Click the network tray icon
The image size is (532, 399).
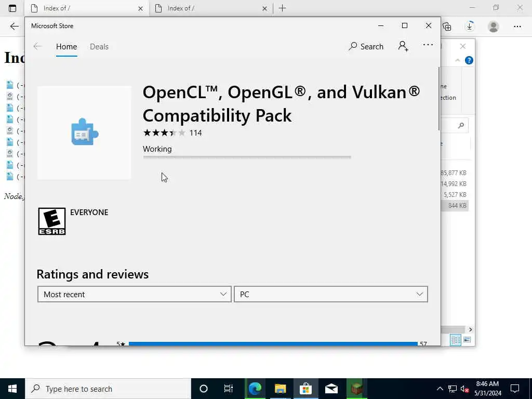pyautogui.click(x=453, y=389)
